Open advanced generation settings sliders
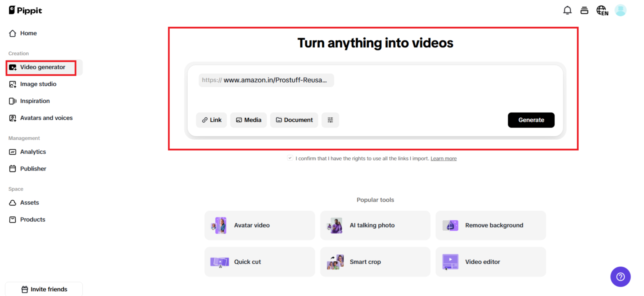Viewport: 644px width, 296px height. pyautogui.click(x=330, y=120)
